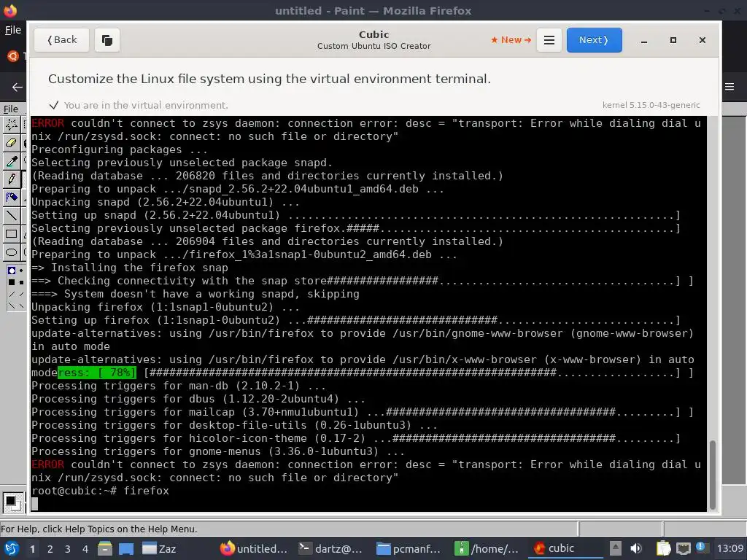The width and height of the screenshot is (747, 560).
Task: Switch to workspace 4 on the taskbar
Action: click(85, 549)
